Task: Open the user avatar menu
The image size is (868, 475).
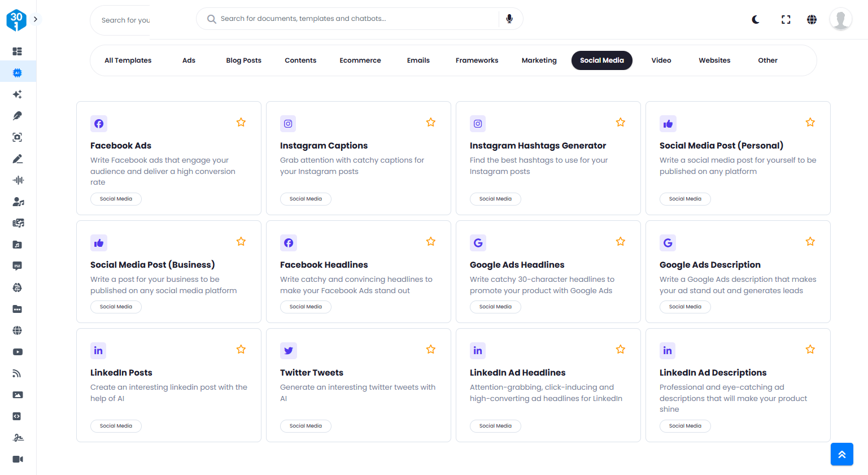Action: (840, 19)
